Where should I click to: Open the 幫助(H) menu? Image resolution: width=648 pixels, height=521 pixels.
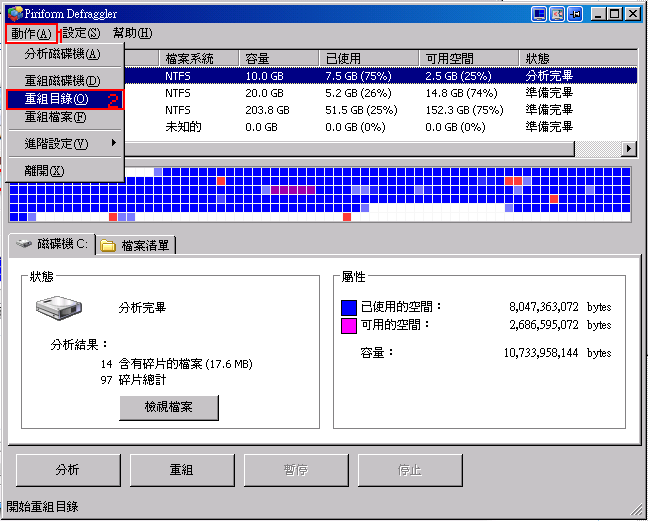click(133, 33)
